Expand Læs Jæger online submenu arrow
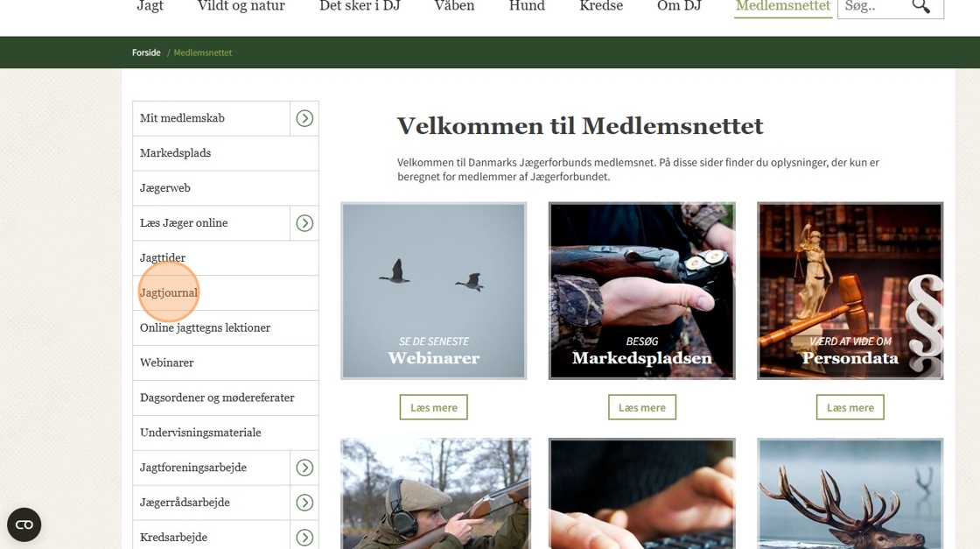 [304, 223]
